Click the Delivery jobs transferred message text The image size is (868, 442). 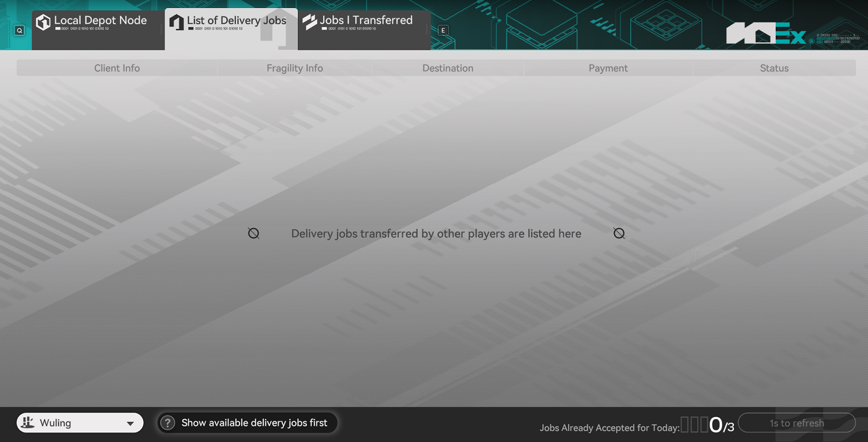coord(436,233)
